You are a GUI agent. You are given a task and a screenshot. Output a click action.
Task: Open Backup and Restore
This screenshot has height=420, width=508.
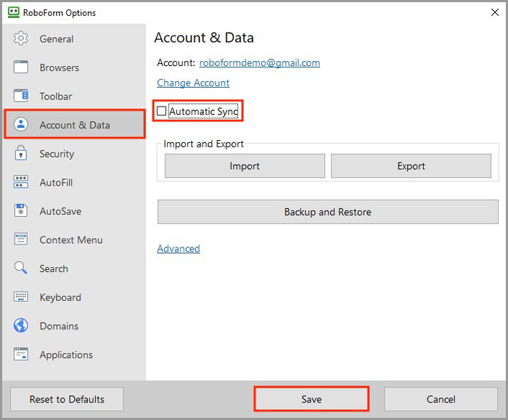(328, 212)
